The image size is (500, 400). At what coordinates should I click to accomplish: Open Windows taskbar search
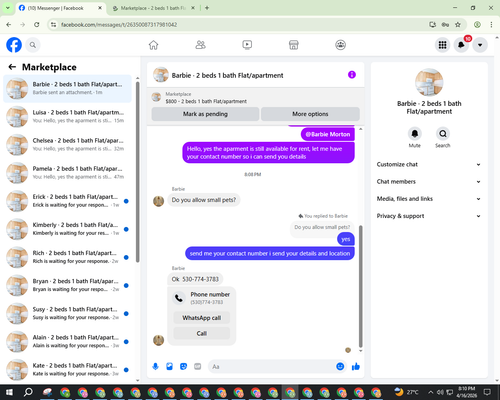tap(28, 392)
